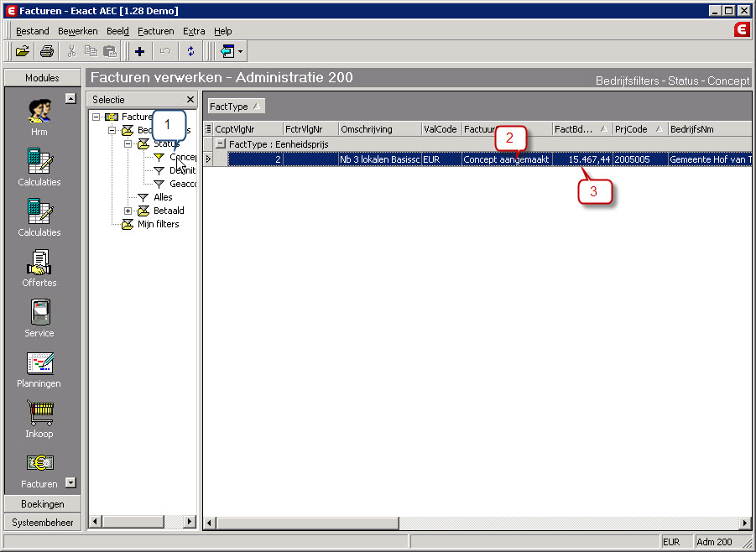Close the Selectie panel
This screenshot has width=756, height=552.
coord(190,99)
